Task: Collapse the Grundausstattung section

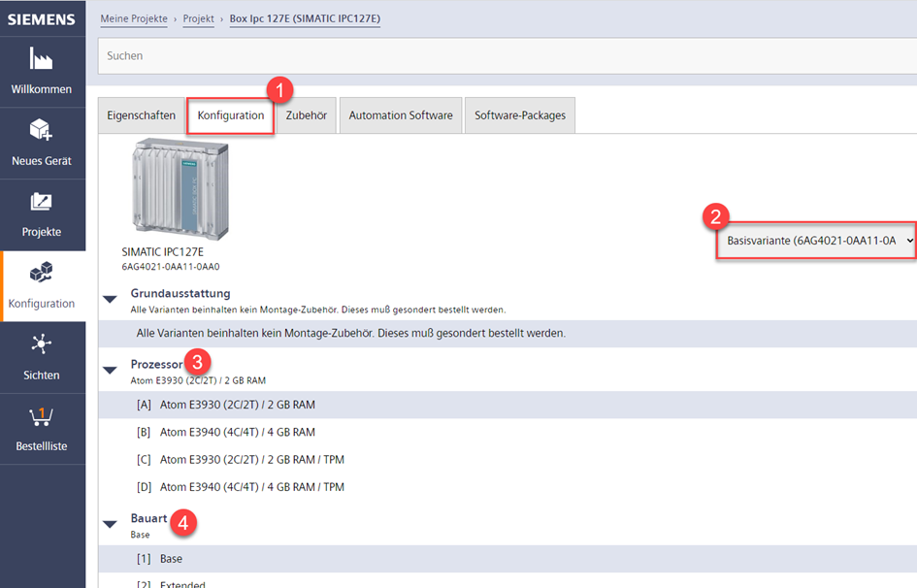Action: click(111, 299)
